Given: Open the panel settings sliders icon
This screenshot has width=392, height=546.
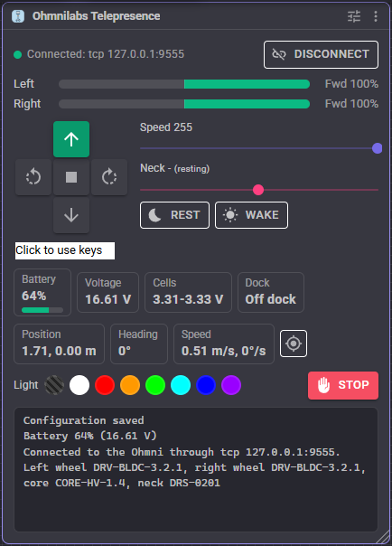Looking at the screenshot, I should point(354,16).
